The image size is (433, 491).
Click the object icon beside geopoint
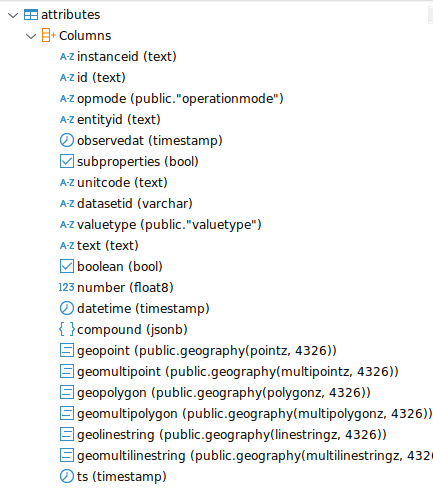pyautogui.click(x=67, y=350)
